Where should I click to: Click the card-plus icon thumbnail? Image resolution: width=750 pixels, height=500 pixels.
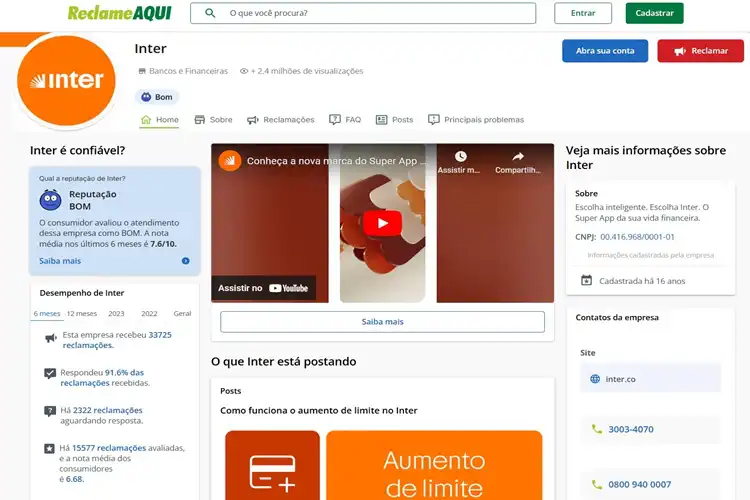tap(272, 465)
